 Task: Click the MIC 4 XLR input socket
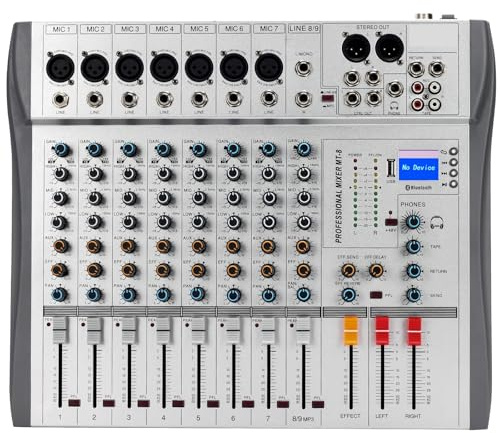point(164,68)
